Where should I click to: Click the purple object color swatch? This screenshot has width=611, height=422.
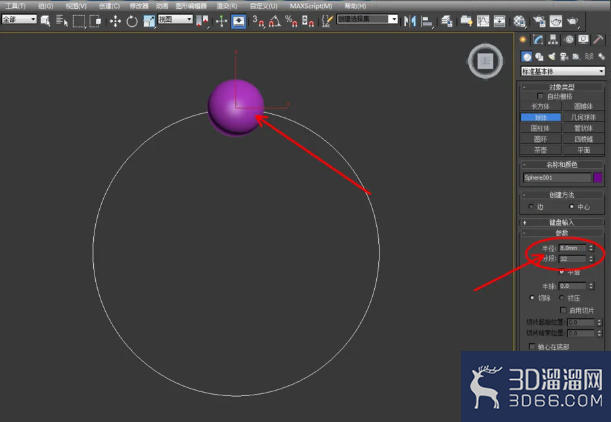pos(598,178)
